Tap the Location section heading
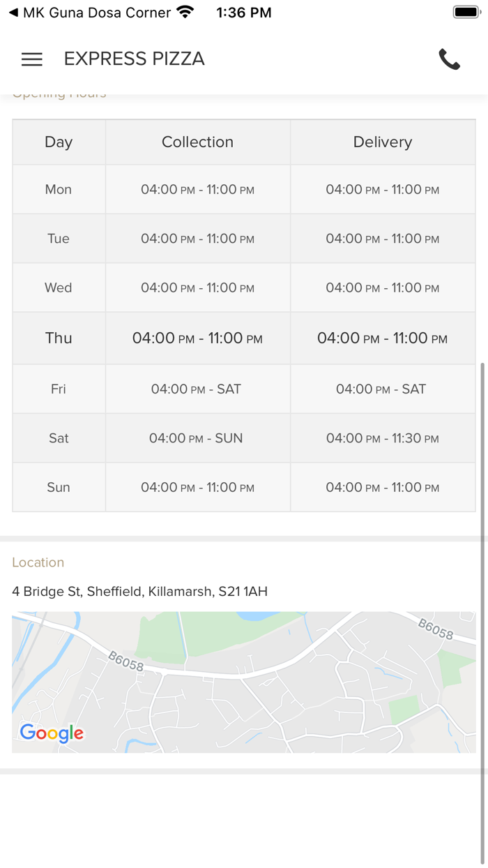Image resolution: width=488 pixels, height=868 pixels. coord(38,562)
